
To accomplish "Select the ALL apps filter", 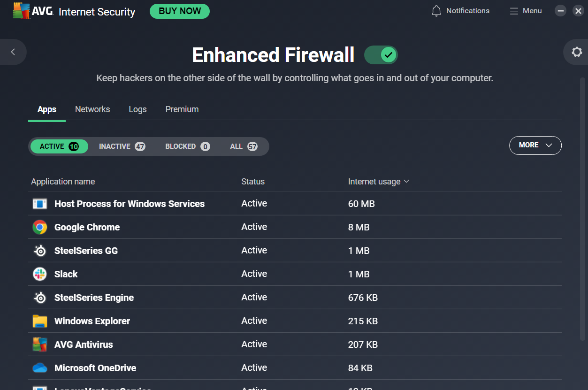I will (244, 146).
